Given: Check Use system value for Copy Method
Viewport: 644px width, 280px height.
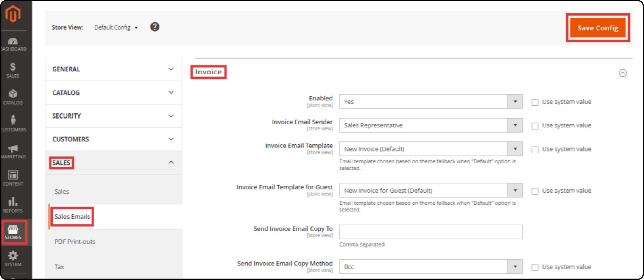Looking at the screenshot, I should pos(535,267).
